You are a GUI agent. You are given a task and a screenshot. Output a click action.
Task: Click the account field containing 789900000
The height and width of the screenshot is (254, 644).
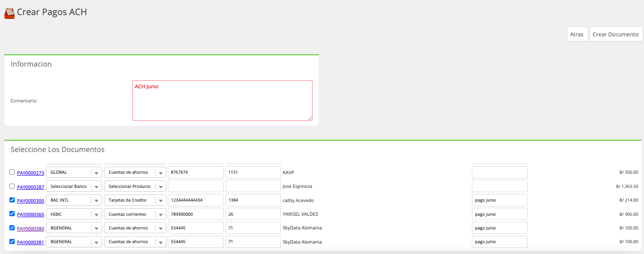coord(196,214)
